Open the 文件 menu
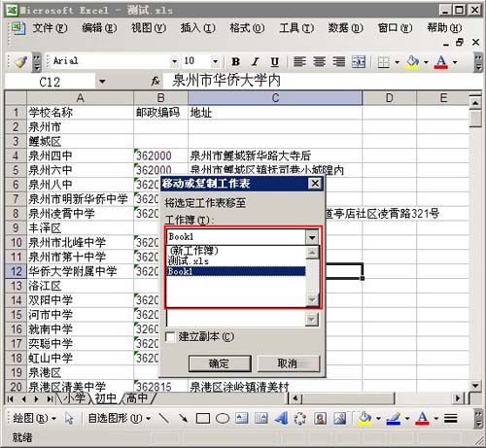The width and height of the screenshot is (486, 448). (x=51, y=28)
